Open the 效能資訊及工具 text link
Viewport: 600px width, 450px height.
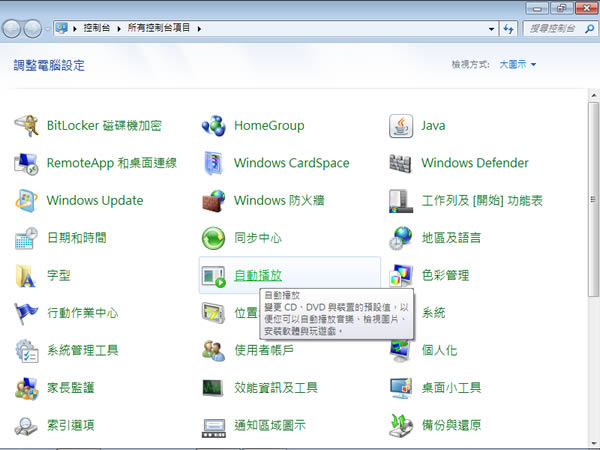(276, 388)
